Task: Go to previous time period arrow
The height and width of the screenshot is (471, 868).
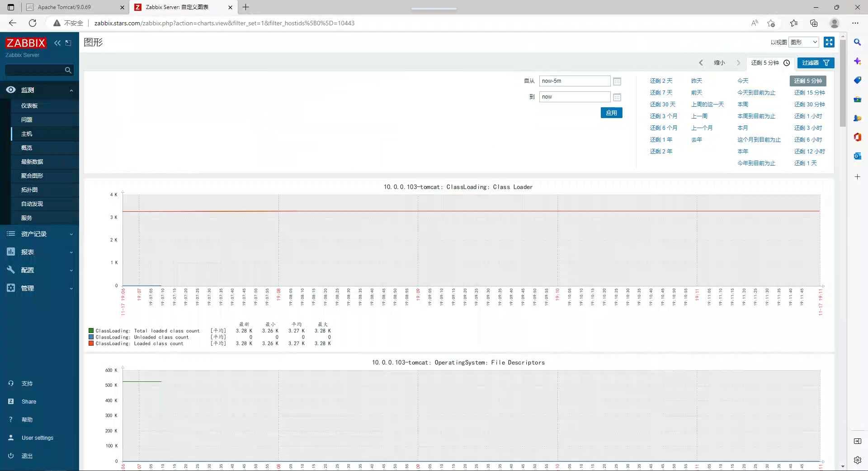Action: (701, 63)
